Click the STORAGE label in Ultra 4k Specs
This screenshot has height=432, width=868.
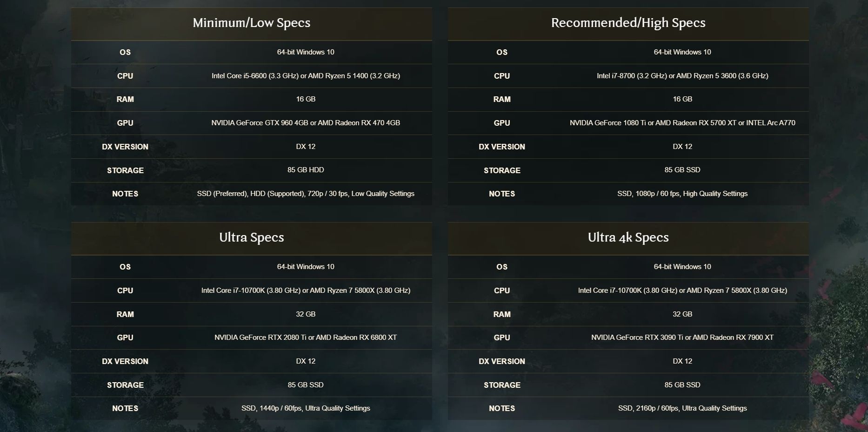click(x=502, y=385)
